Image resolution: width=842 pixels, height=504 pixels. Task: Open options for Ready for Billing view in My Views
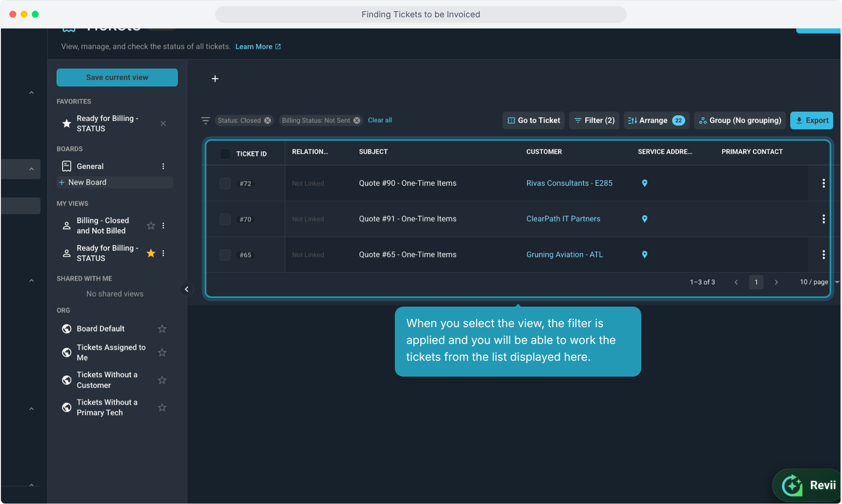163,253
